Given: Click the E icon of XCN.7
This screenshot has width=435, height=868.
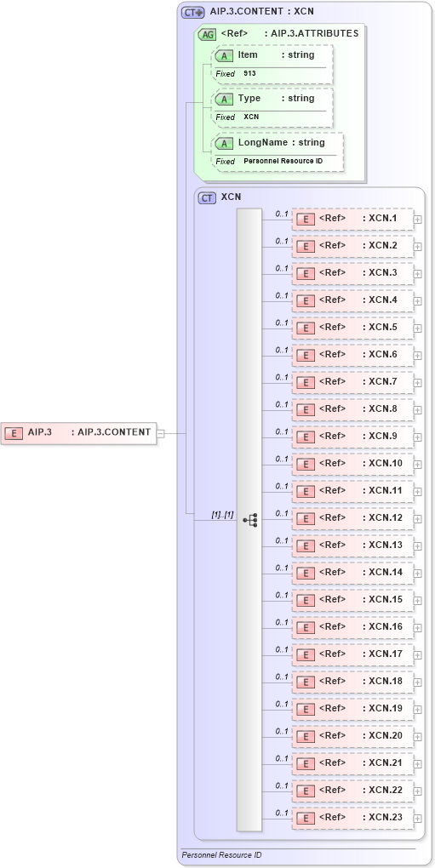Looking at the screenshot, I should pyautogui.click(x=306, y=383).
